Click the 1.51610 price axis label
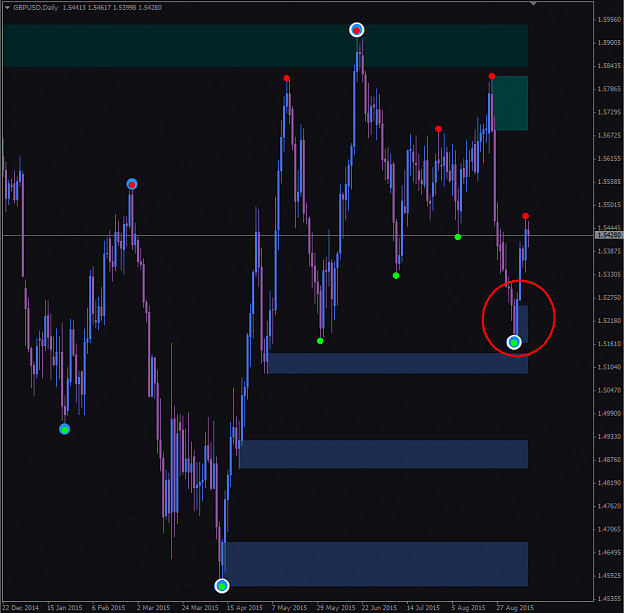Screen dimensions: 625x613 [609, 344]
